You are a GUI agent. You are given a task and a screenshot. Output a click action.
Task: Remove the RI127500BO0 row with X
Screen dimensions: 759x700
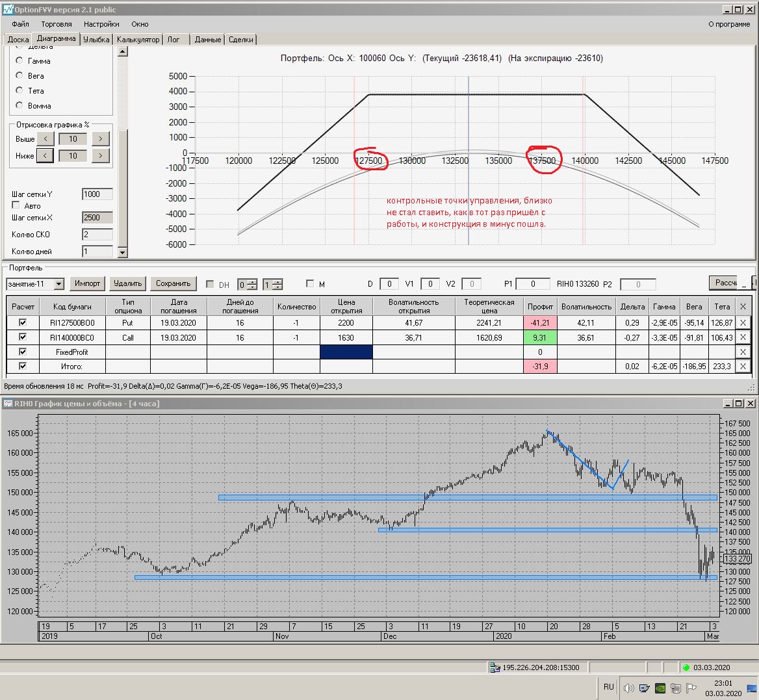743,322
